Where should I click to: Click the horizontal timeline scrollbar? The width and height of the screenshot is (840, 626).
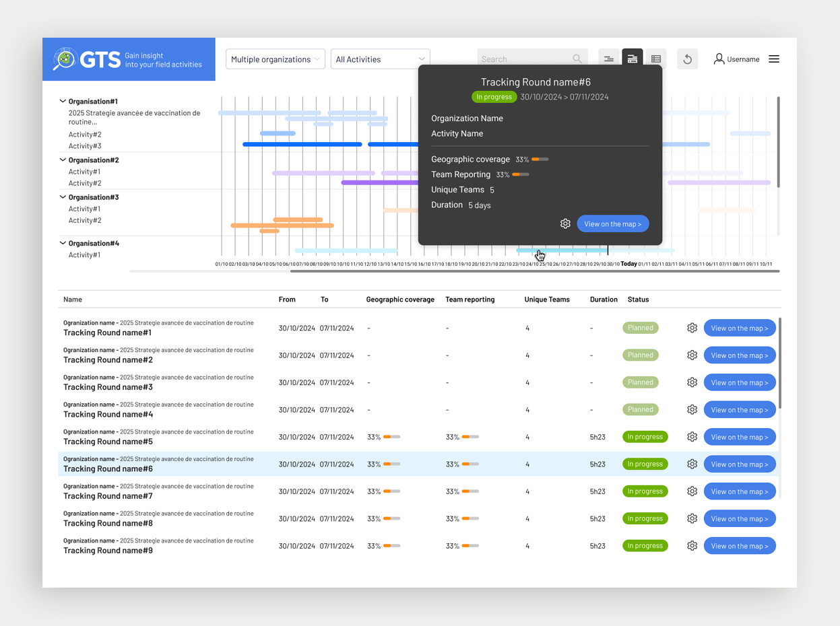point(534,271)
